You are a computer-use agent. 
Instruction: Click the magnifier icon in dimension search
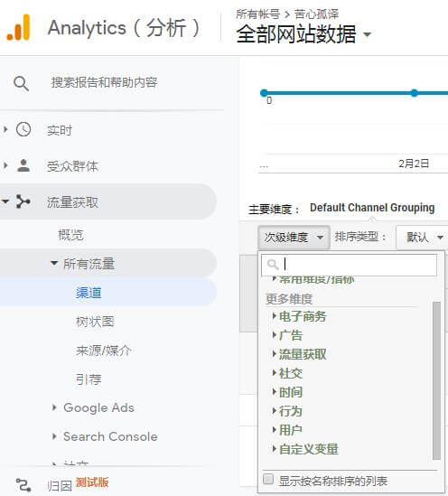(273, 264)
